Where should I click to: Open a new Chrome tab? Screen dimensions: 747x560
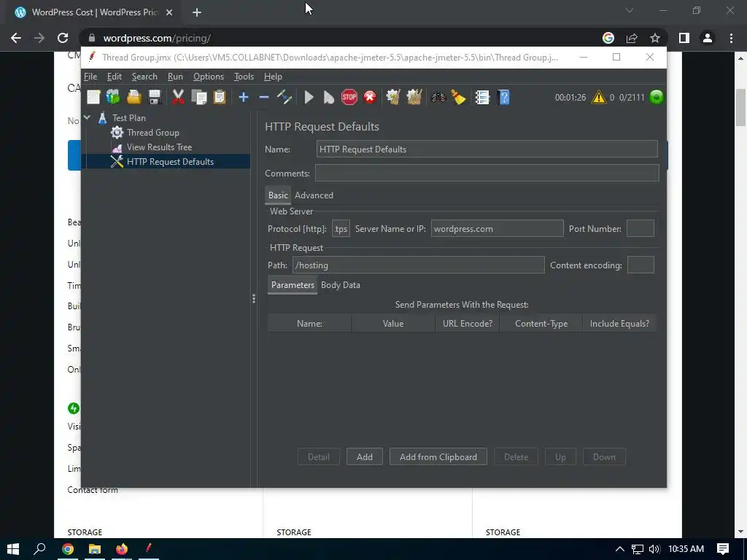click(x=197, y=12)
